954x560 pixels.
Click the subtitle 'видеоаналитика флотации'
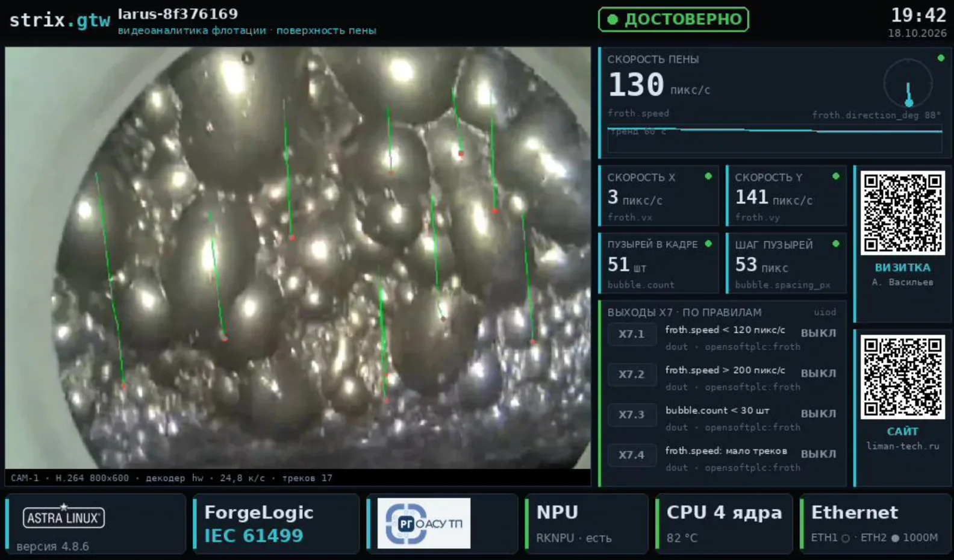(192, 31)
